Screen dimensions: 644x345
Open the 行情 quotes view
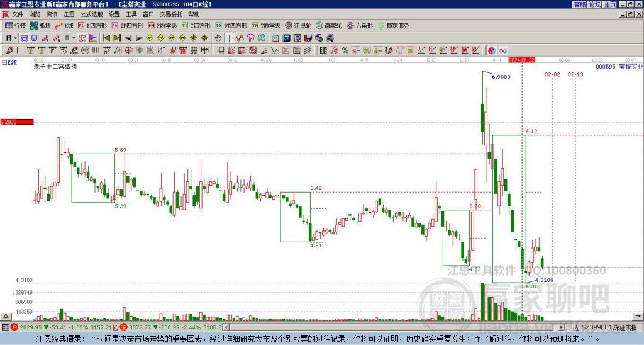pos(15,26)
